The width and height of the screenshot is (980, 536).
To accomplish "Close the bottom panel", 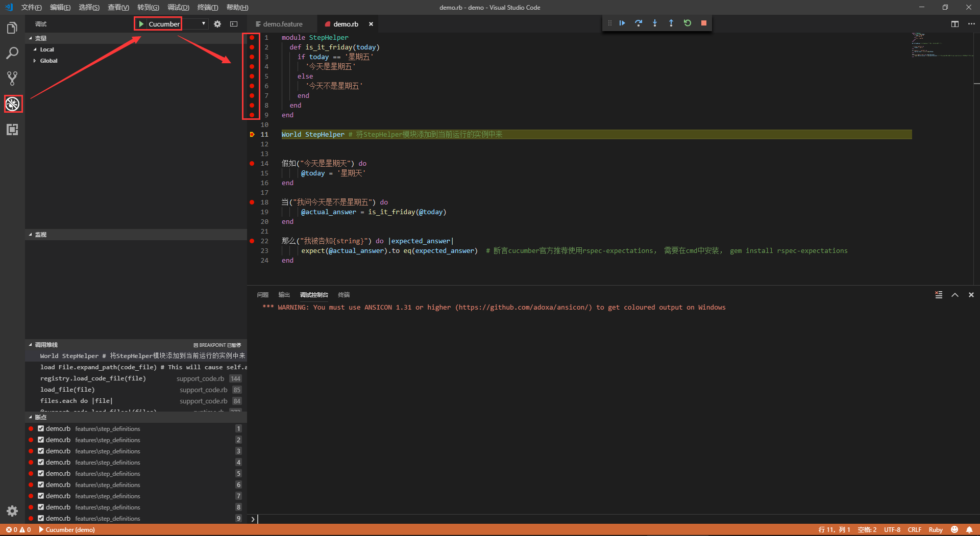I will (971, 295).
